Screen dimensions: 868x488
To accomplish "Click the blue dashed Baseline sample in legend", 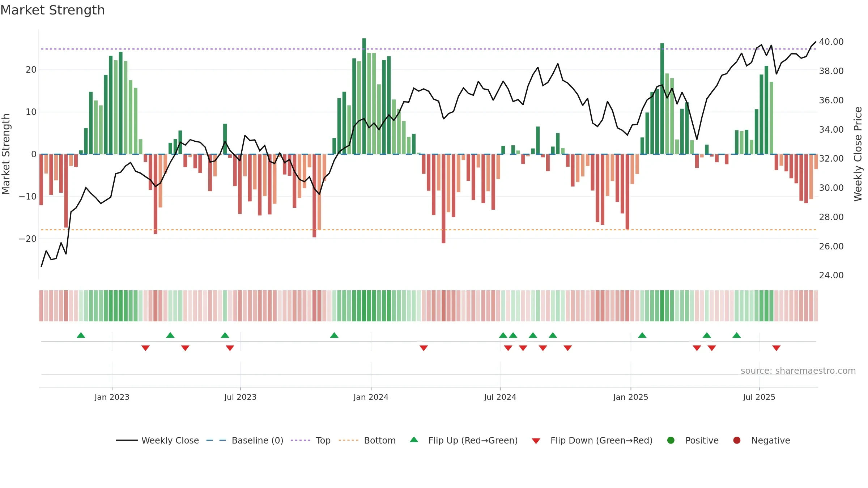I will click(216, 440).
